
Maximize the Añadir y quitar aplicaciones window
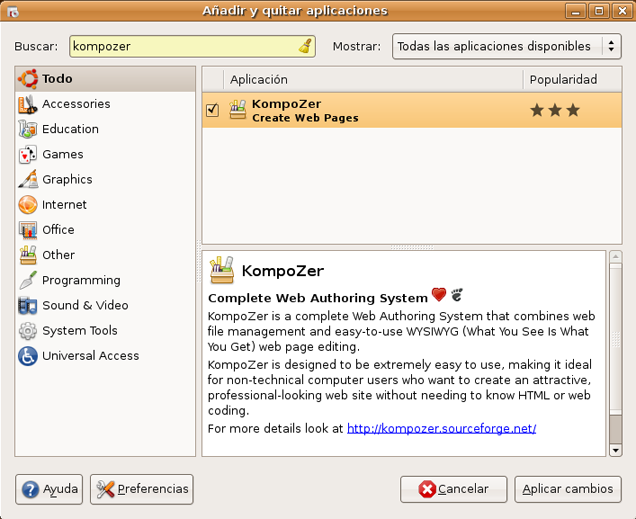coord(599,11)
